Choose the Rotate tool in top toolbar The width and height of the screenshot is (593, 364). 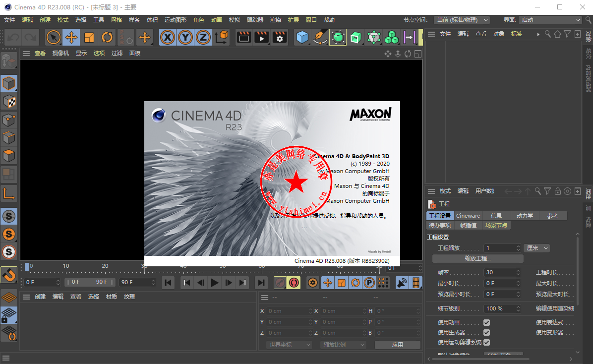click(x=107, y=38)
